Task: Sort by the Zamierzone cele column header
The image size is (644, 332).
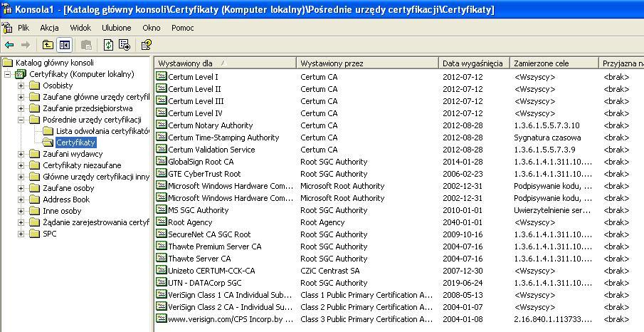Action: pyautogui.click(x=554, y=63)
